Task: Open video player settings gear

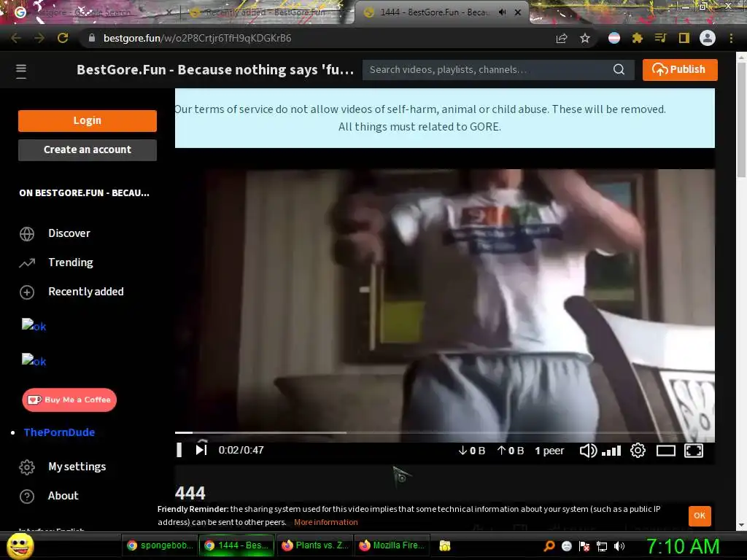Action: 638,450
